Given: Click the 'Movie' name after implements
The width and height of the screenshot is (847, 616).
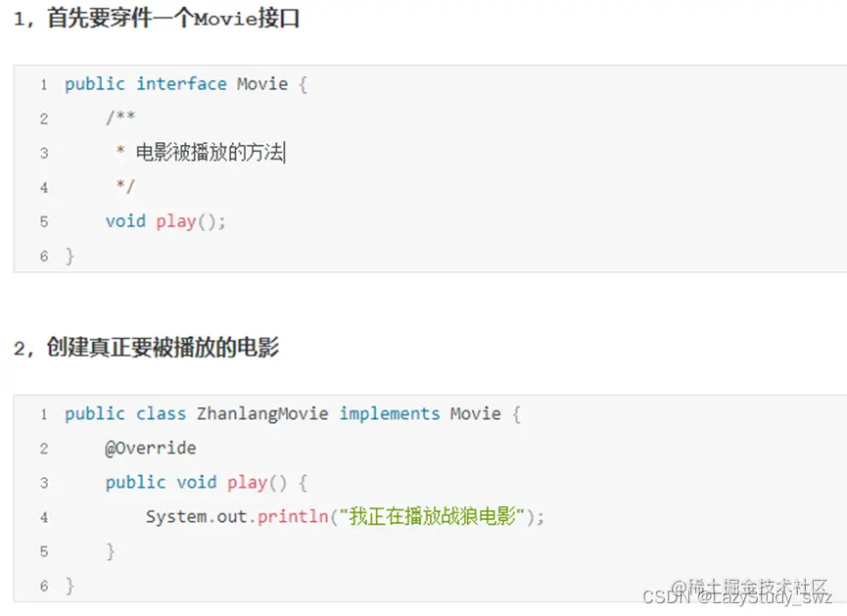Looking at the screenshot, I should tap(475, 413).
